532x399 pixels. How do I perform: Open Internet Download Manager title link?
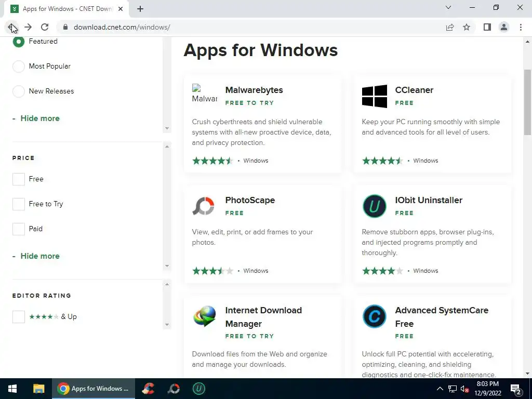(x=263, y=317)
